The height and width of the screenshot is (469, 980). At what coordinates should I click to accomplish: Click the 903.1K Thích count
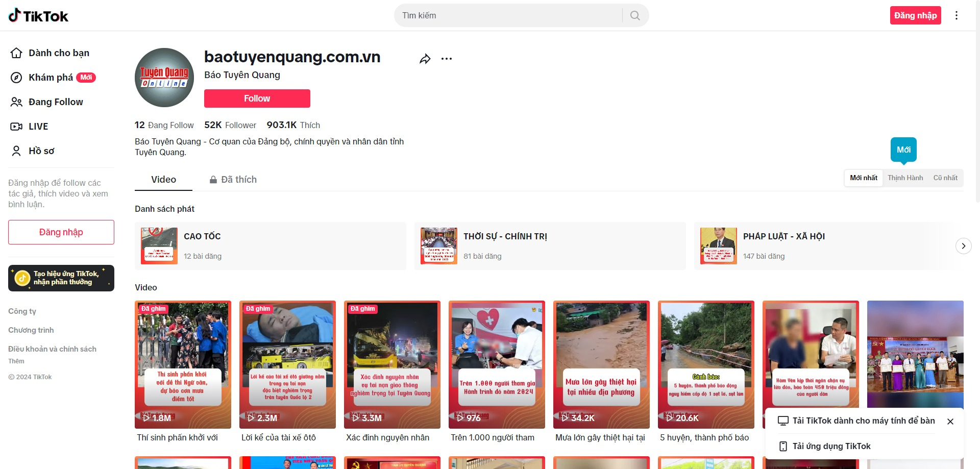coord(293,125)
